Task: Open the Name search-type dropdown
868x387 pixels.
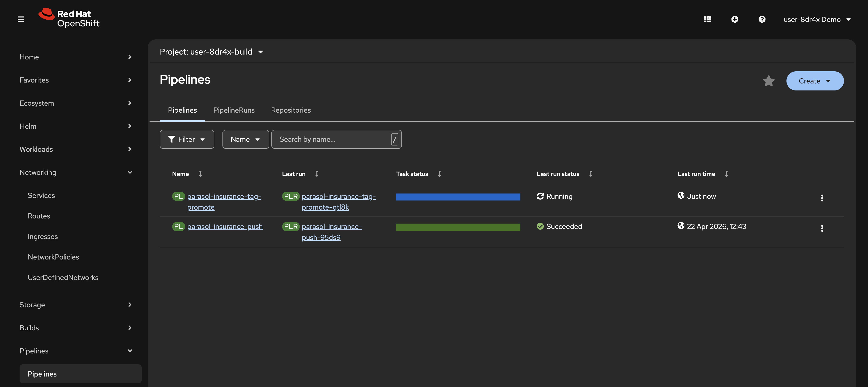Action: 245,139
